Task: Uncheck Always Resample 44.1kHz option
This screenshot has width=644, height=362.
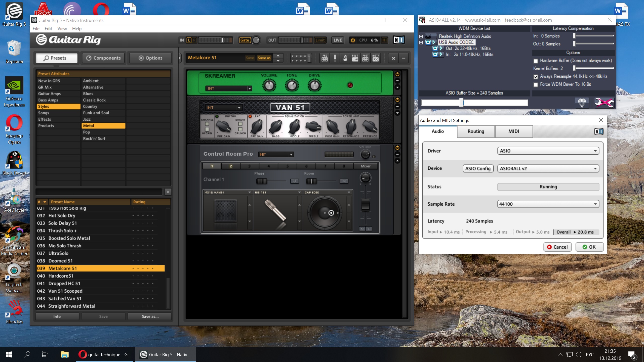Action: point(536,77)
